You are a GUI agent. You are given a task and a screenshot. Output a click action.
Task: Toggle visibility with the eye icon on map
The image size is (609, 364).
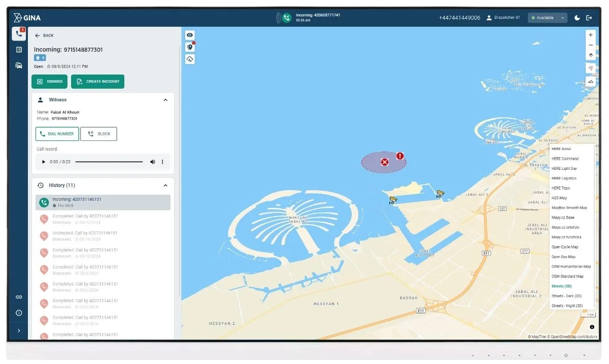[189, 35]
